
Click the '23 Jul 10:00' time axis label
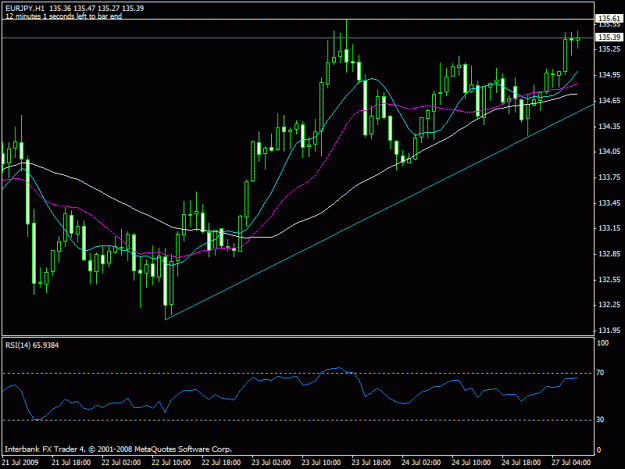click(x=321, y=462)
